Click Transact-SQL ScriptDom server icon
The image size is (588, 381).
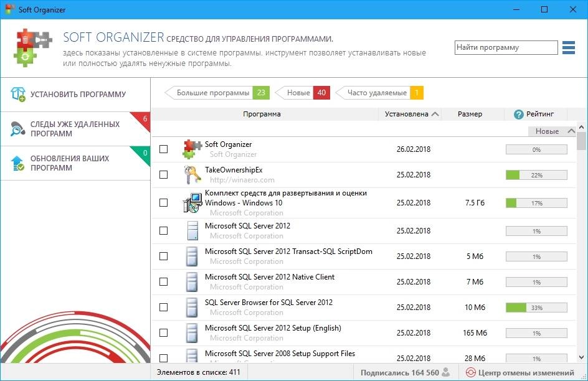click(x=192, y=256)
